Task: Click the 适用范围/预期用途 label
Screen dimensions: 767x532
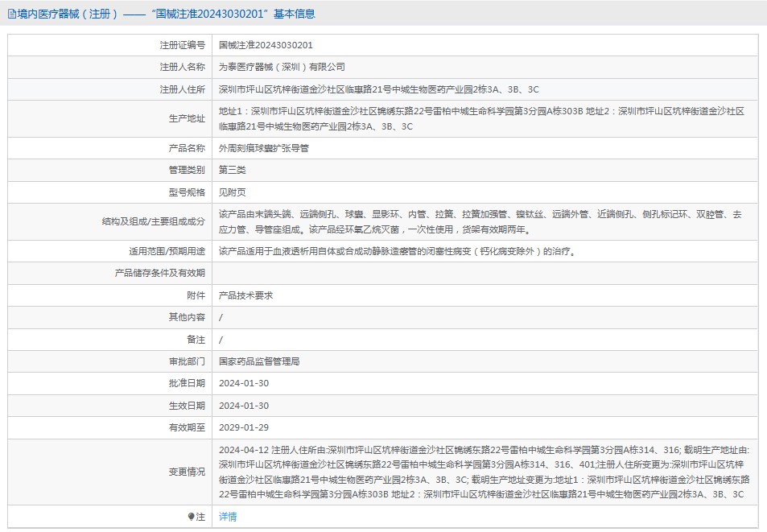Action: 167,251
